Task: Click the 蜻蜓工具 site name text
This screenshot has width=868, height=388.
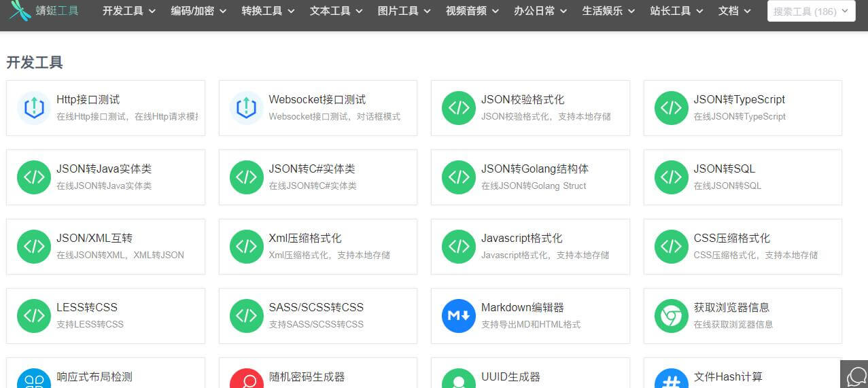Action: 57,11
